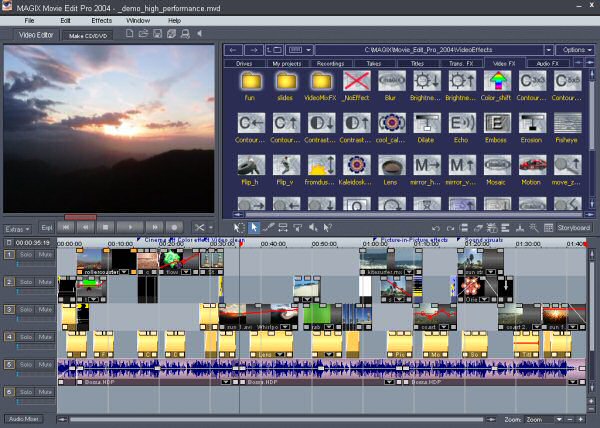Toggle Solo on track 6
This screenshot has height=428, width=600.
(x=26, y=392)
